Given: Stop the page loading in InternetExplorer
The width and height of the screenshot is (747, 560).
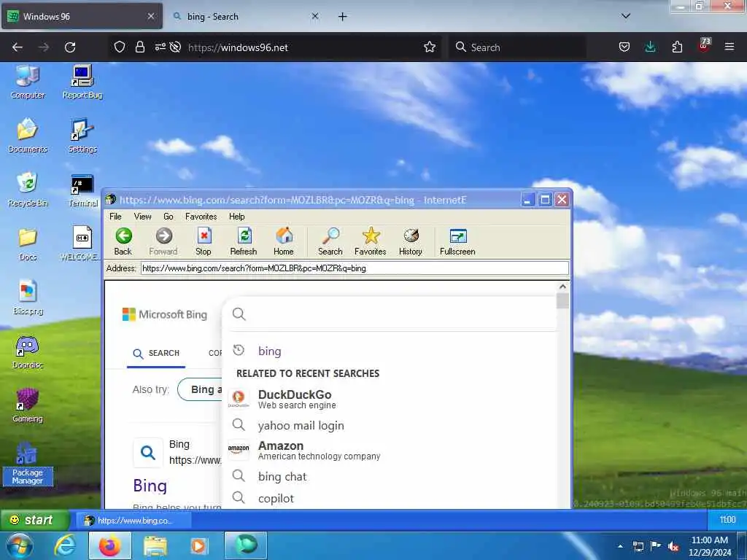Looking at the screenshot, I should pyautogui.click(x=204, y=241).
